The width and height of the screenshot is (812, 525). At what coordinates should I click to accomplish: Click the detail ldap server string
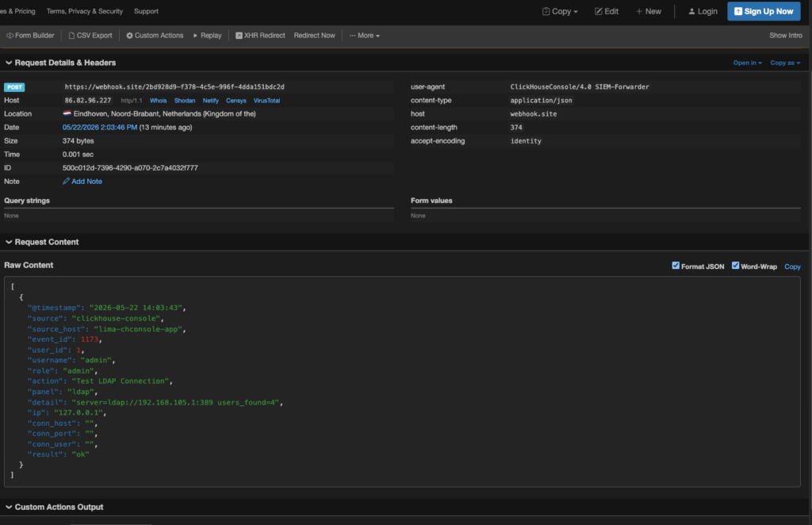tap(177, 402)
